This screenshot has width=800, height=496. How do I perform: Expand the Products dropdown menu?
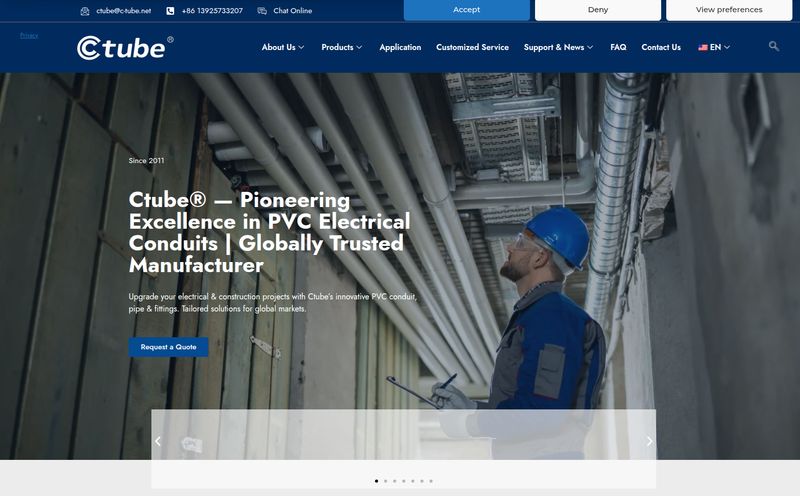(x=341, y=47)
